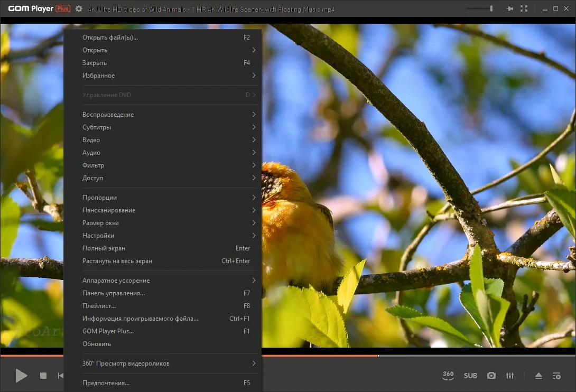Take a screenshot with the camera icon

(491, 376)
